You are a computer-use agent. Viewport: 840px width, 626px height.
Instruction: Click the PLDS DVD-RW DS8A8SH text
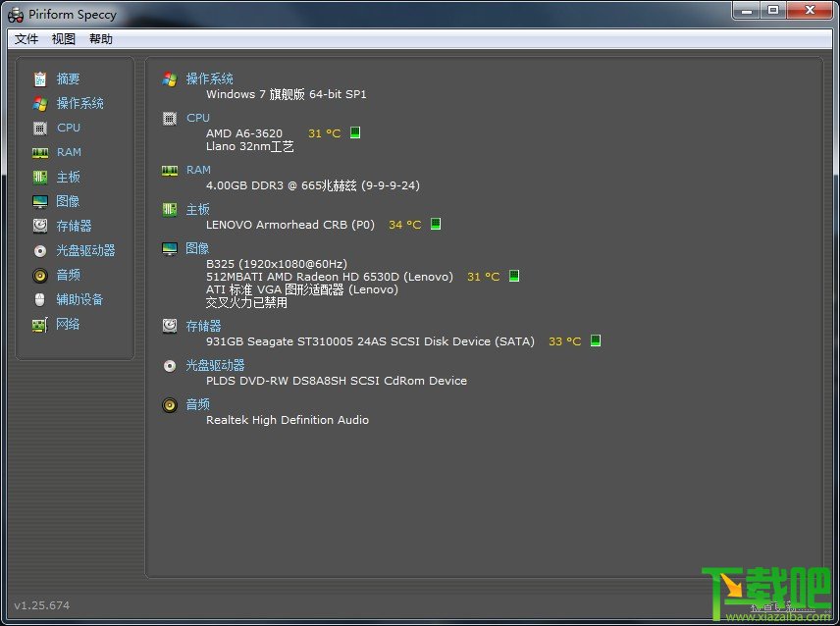pos(337,381)
